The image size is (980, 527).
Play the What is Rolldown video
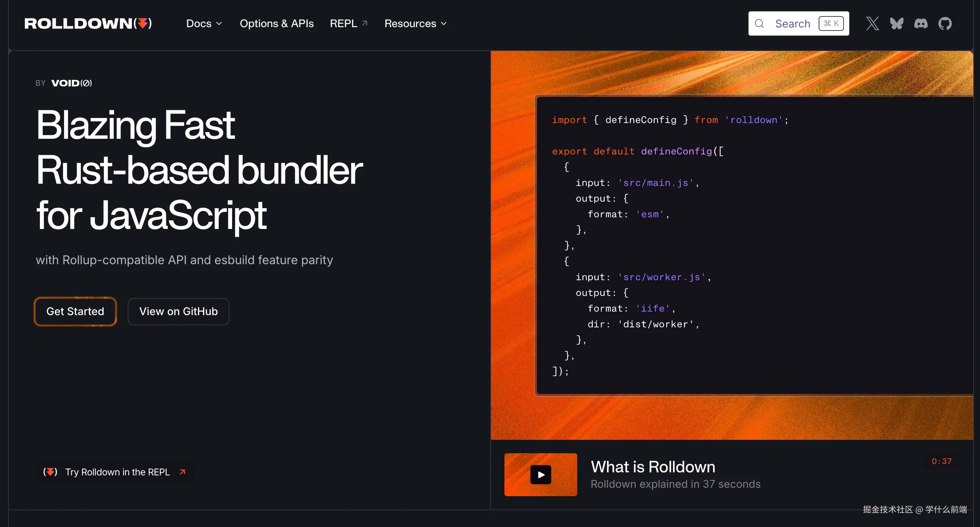[x=541, y=474]
